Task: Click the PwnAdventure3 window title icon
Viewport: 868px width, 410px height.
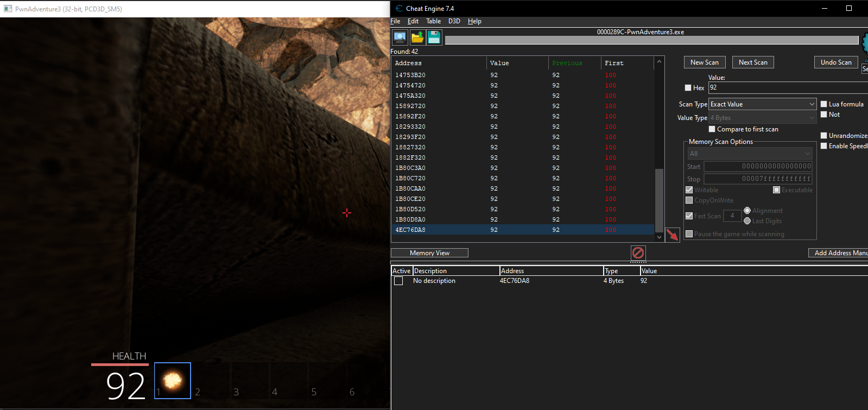Action: pyautogui.click(x=8, y=9)
